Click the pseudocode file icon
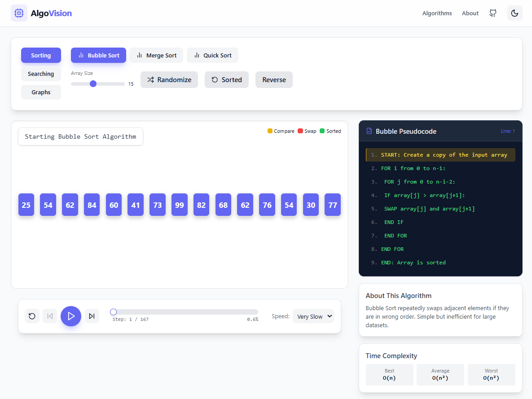Viewport: 532px width, 399px height. click(x=369, y=132)
